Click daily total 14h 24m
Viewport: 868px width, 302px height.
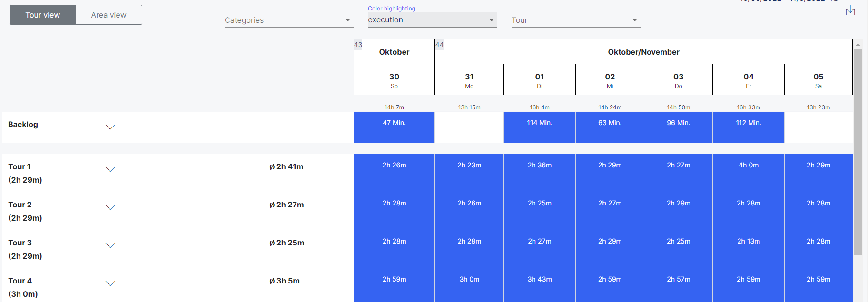point(610,107)
